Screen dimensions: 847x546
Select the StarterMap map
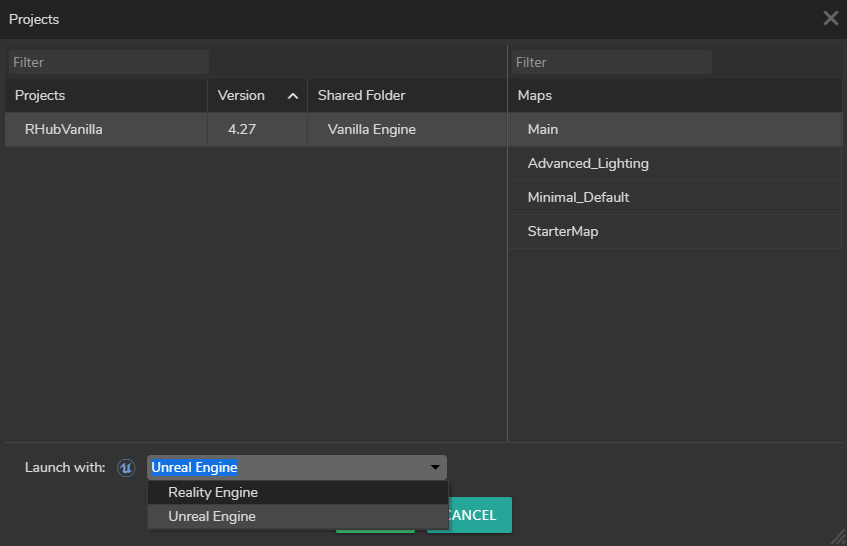coord(675,232)
